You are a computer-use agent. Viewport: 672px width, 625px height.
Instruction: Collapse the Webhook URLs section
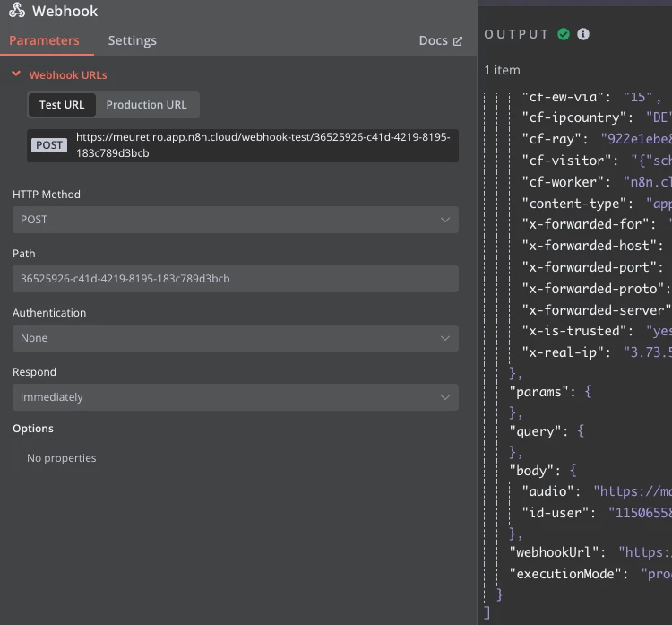(x=16, y=75)
